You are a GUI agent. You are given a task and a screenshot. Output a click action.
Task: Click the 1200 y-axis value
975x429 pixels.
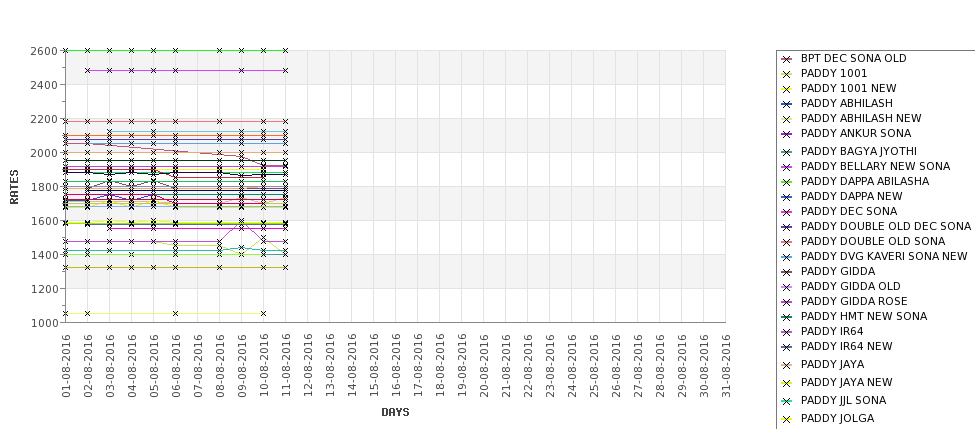click(x=44, y=288)
